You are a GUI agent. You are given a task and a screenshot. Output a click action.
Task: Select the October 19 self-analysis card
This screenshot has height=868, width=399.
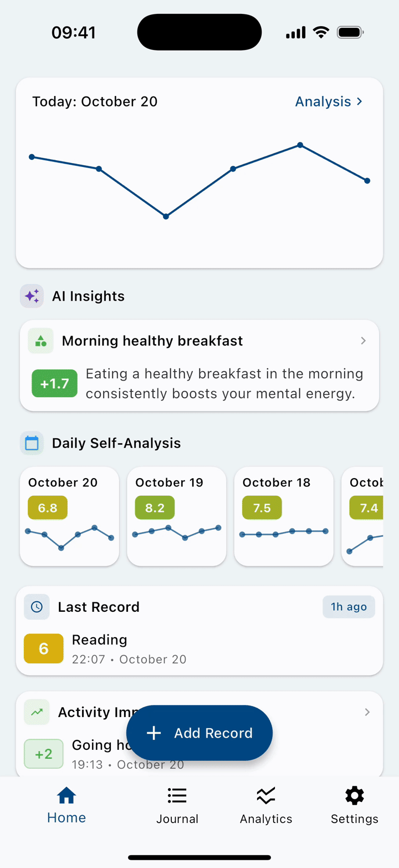coord(176,516)
